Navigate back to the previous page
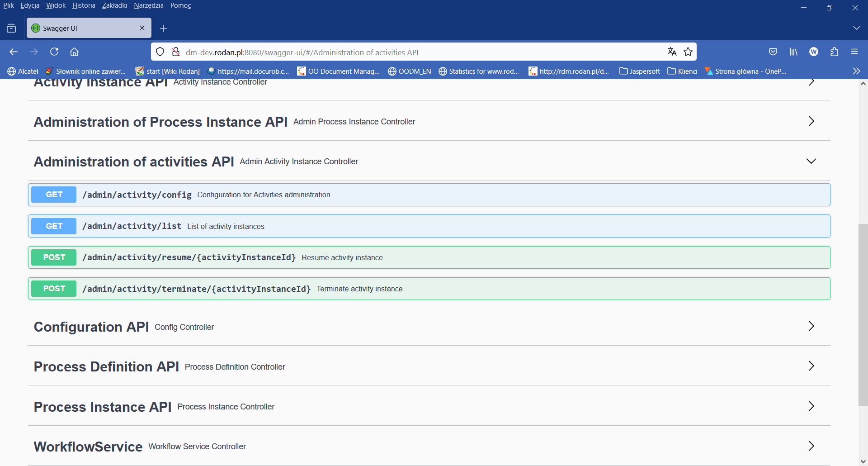This screenshot has height=466, width=868. coord(14,52)
